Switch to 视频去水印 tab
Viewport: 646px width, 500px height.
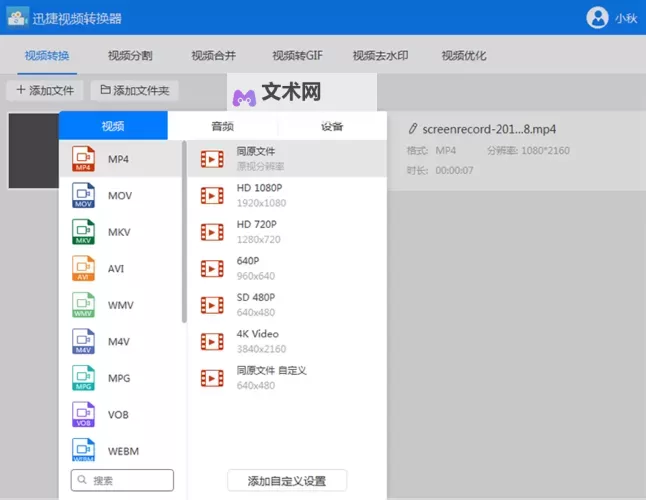[x=381, y=56]
